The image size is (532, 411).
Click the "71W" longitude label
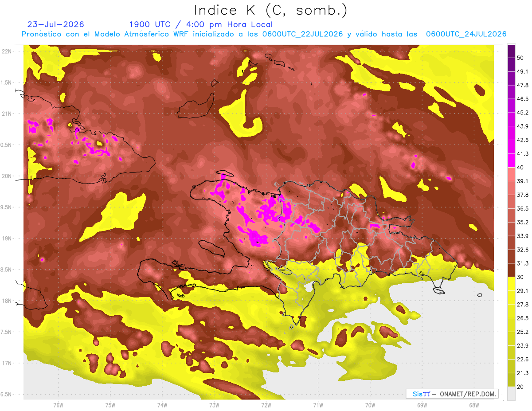click(318, 405)
